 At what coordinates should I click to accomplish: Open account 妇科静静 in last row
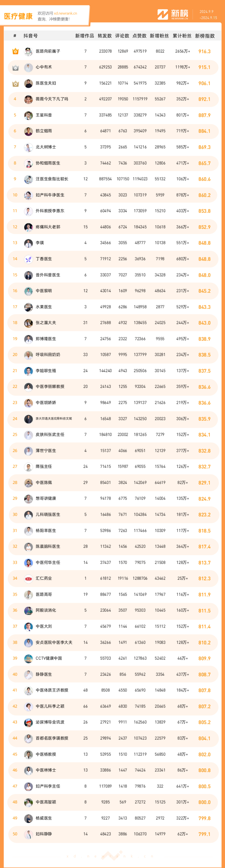tap(44, 834)
